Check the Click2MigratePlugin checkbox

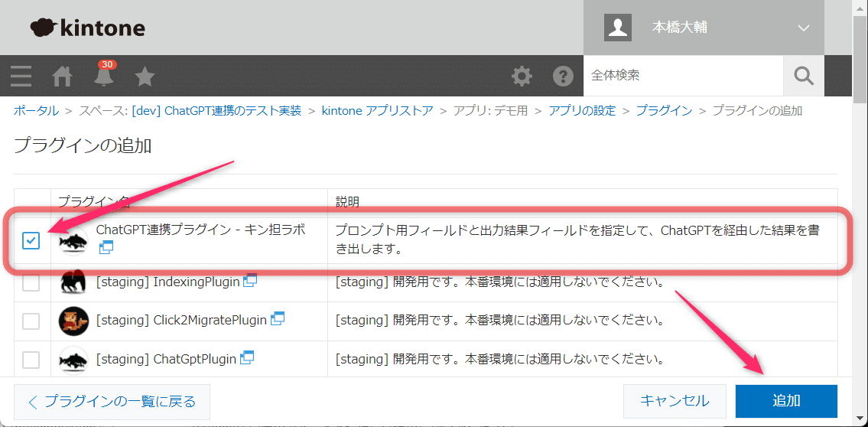[31, 321]
